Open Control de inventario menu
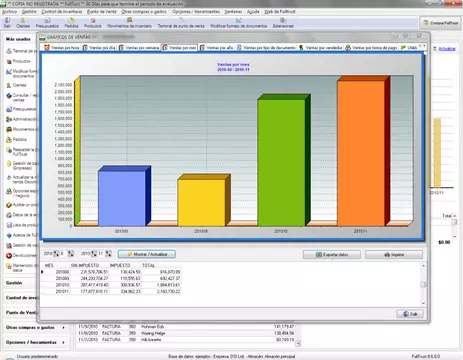The height and width of the screenshot is (360, 463). tap(62, 12)
